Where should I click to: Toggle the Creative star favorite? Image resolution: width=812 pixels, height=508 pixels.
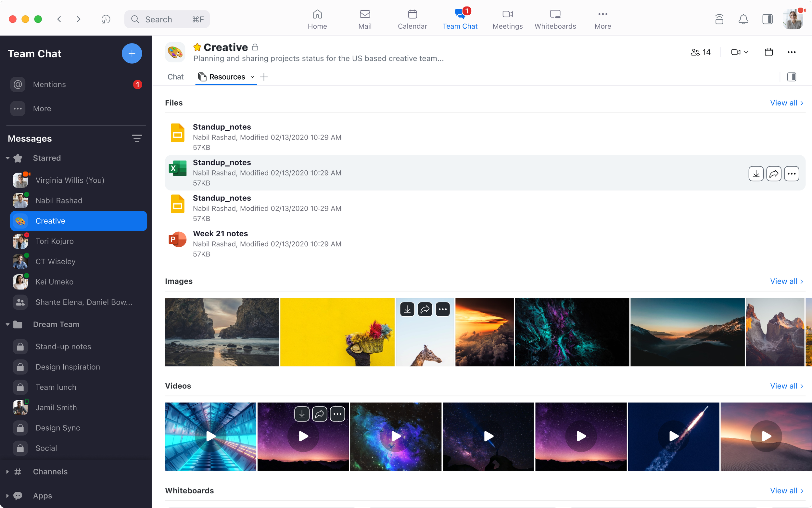[x=197, y=47]
